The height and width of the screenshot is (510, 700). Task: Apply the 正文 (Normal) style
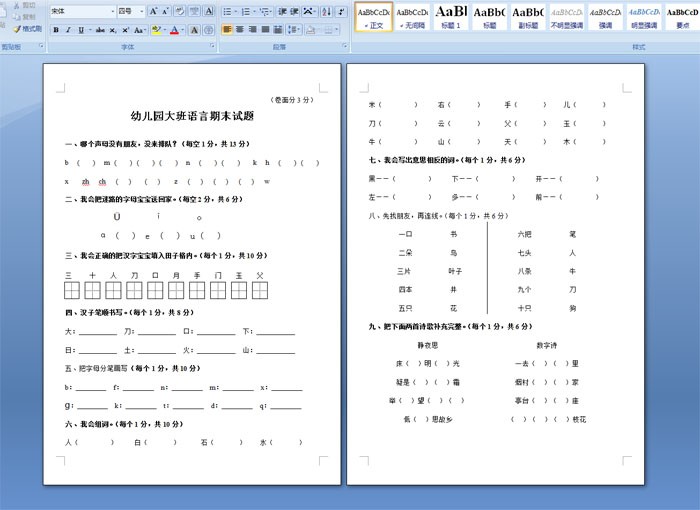[x=374, y=17]
